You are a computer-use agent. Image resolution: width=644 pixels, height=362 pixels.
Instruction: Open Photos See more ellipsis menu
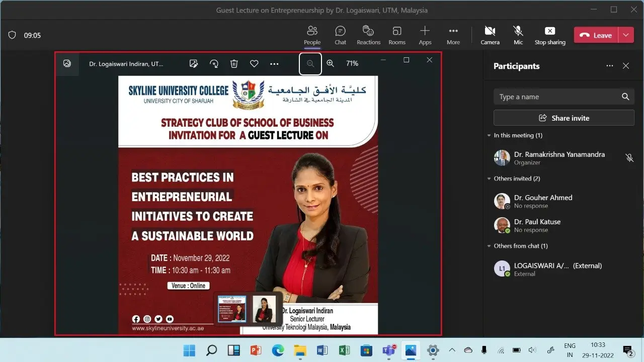click(274, 64)
